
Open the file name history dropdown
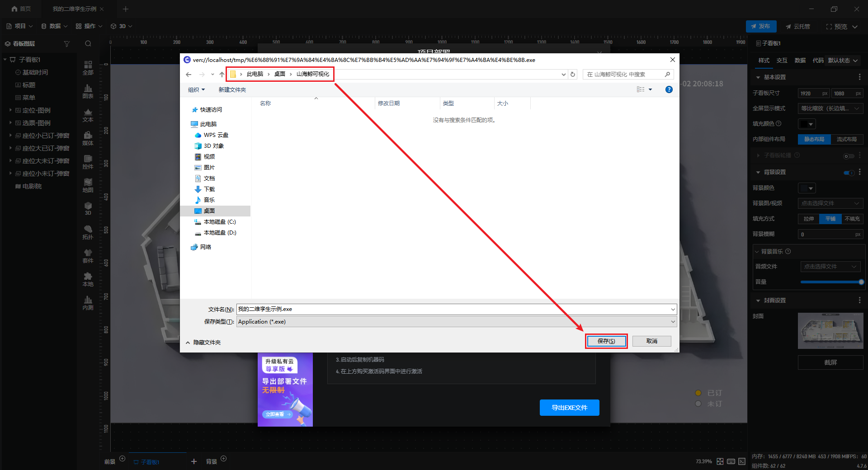pos(673,310)
